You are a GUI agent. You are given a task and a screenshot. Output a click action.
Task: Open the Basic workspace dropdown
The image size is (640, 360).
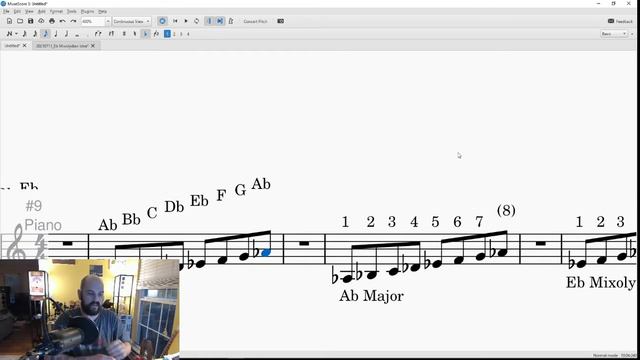614,34
